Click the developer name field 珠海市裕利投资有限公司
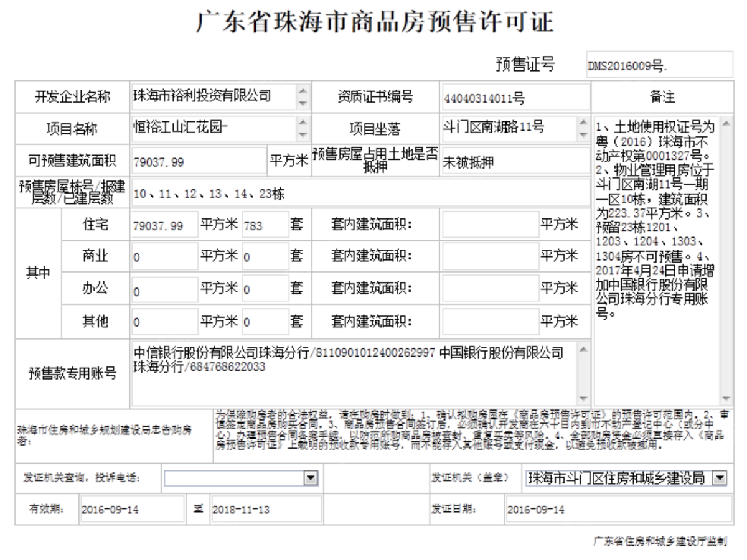 [x=220, y=96]
